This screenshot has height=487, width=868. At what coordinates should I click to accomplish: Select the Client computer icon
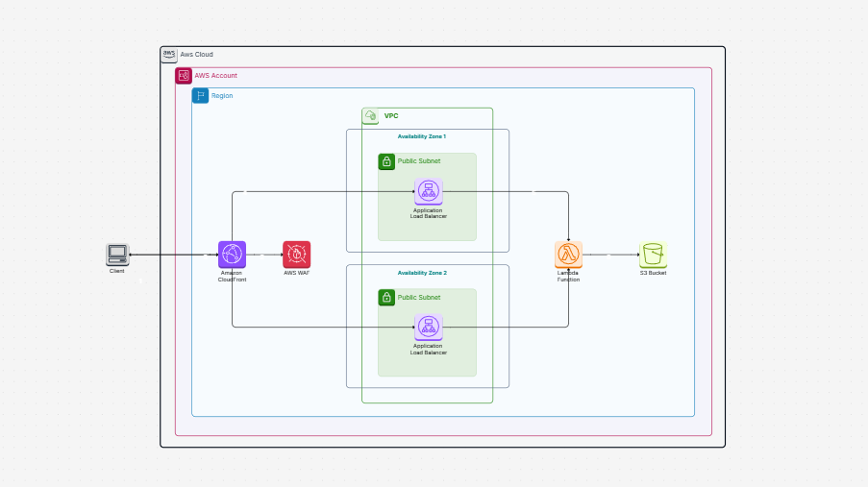117,255
